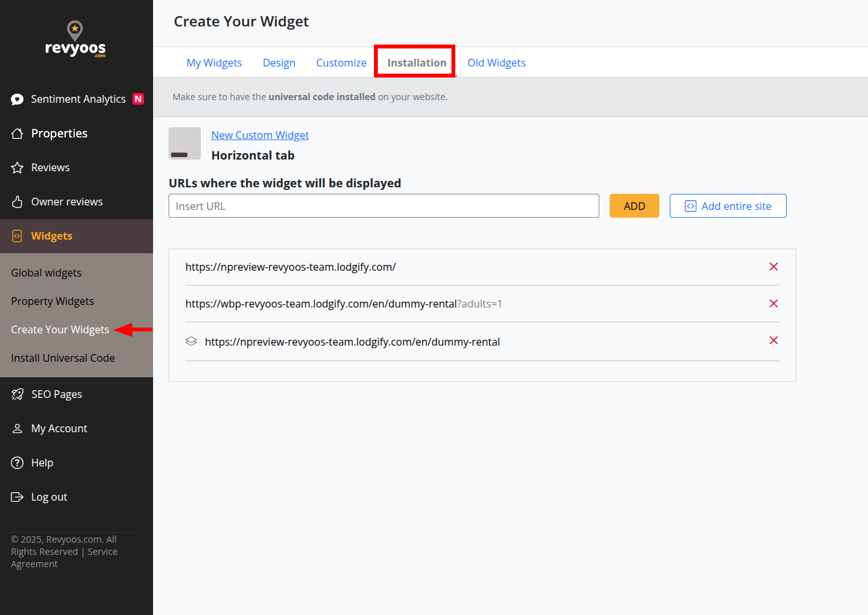Screen dimensions: 868x615
Task: Remove the npreview-revyoos-team.lodgify.com/ URL
Action: pyautogui.click(x=774, y=267)
